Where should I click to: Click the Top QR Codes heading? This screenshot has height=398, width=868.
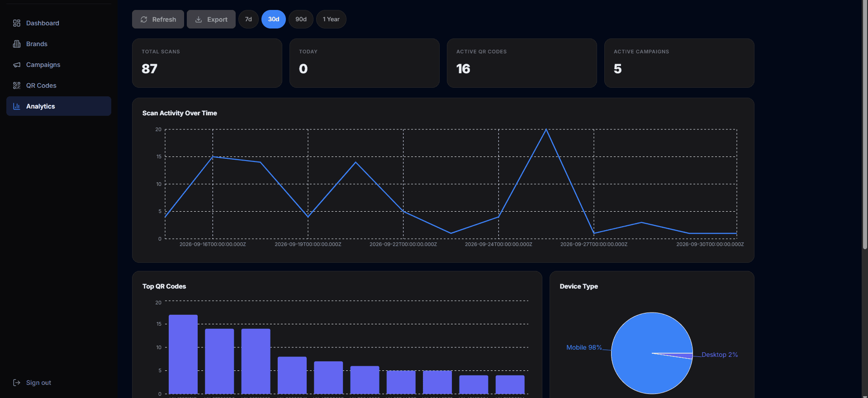point(164,286)
